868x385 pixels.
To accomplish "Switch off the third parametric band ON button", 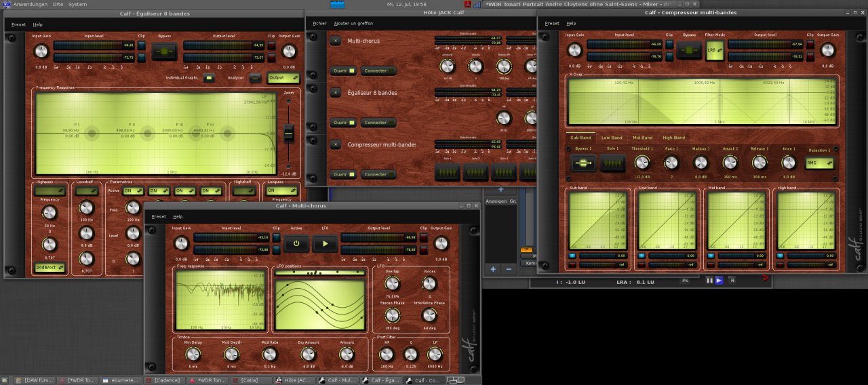I will (184, 191).
